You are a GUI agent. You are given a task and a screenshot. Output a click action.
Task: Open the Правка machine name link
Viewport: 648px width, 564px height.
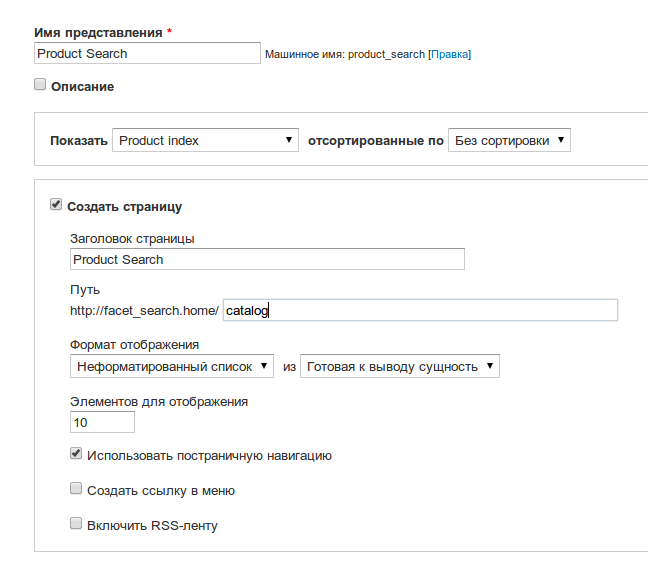click(450, 55)
